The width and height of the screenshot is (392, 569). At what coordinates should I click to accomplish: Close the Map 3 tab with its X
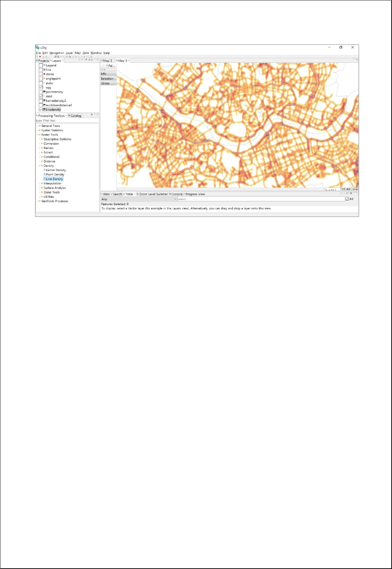129,60
